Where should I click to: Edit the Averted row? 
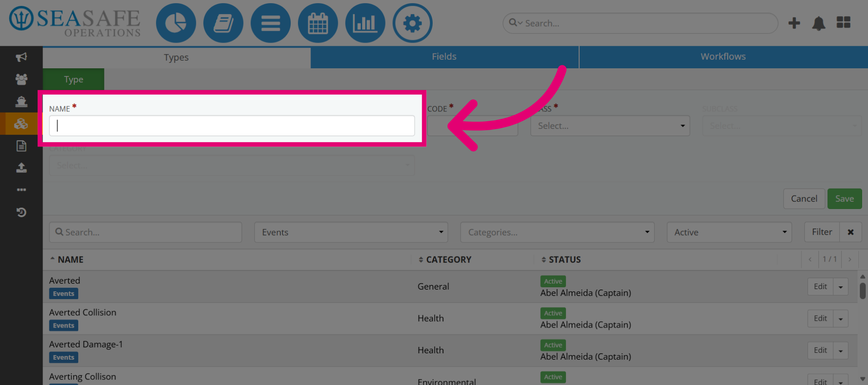[820, 287]
